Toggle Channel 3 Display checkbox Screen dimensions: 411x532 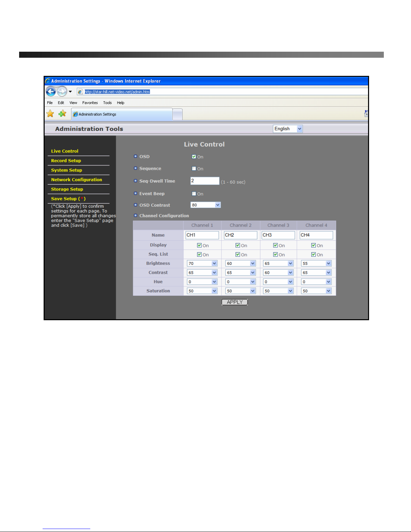(275, 245)
